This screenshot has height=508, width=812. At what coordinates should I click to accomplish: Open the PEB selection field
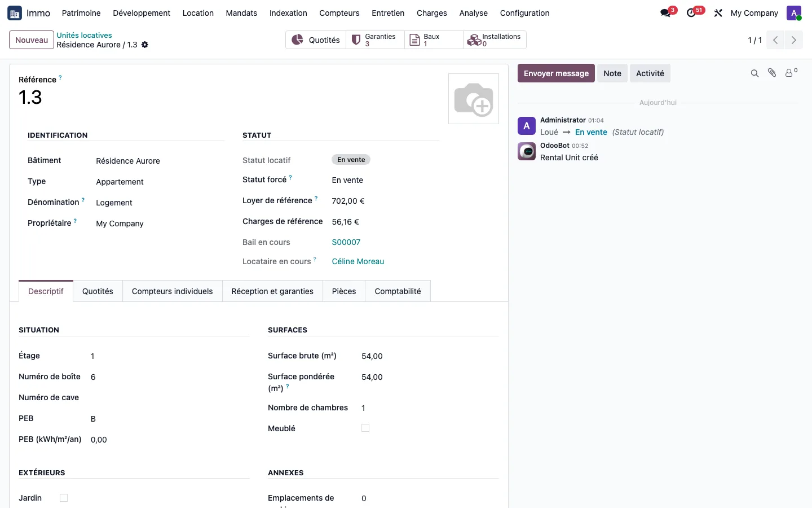(x=170, y=419)
